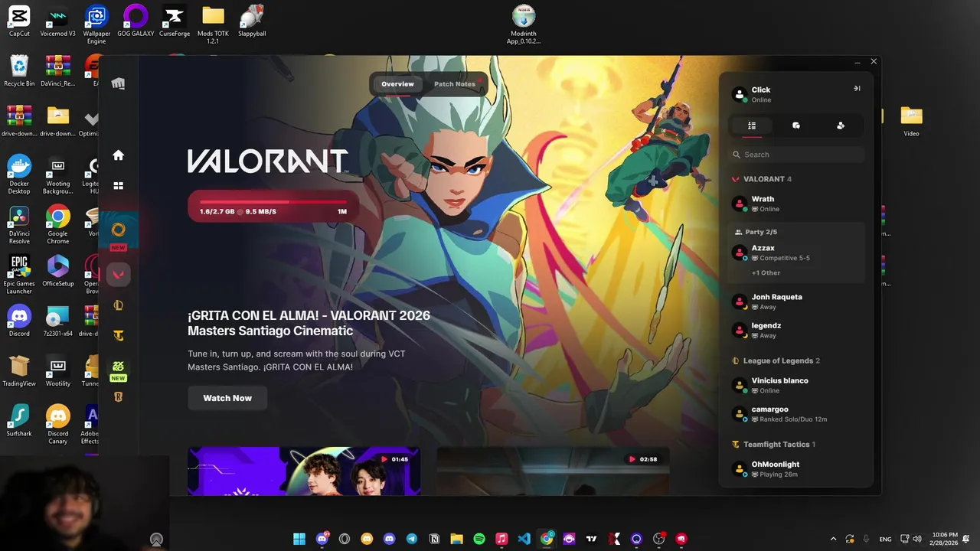Select friend legendz
980x551 pixels.
pos(796,330)
